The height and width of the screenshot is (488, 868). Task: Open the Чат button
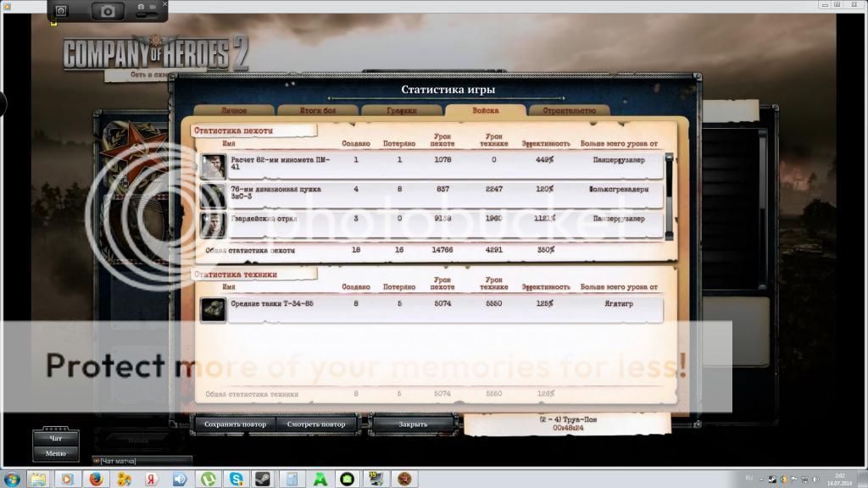click(x=55, y=438)
